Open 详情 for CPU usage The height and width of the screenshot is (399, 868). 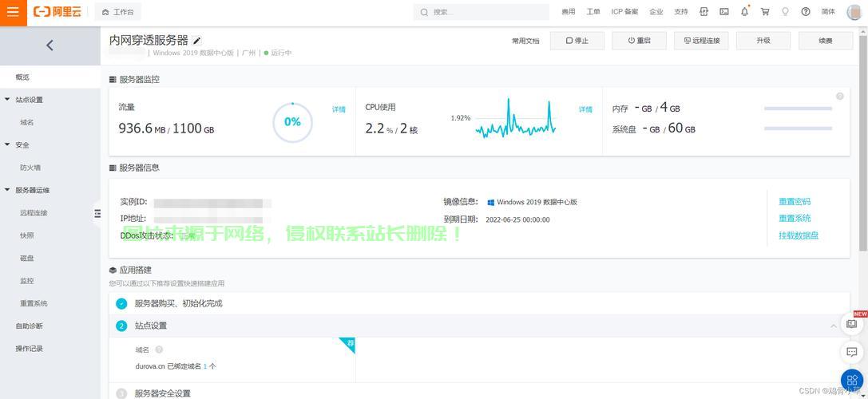pyautogui.click(x=585, y=109)
